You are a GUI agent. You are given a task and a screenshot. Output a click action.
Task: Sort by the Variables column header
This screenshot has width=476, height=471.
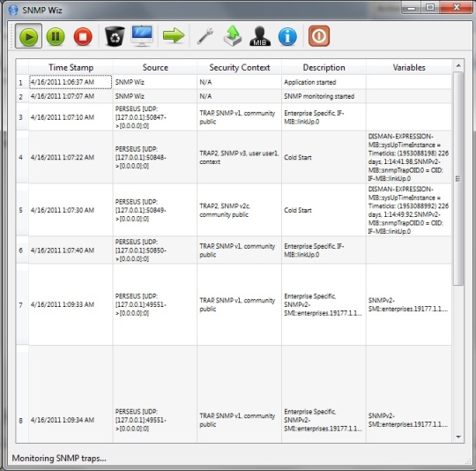409,67
